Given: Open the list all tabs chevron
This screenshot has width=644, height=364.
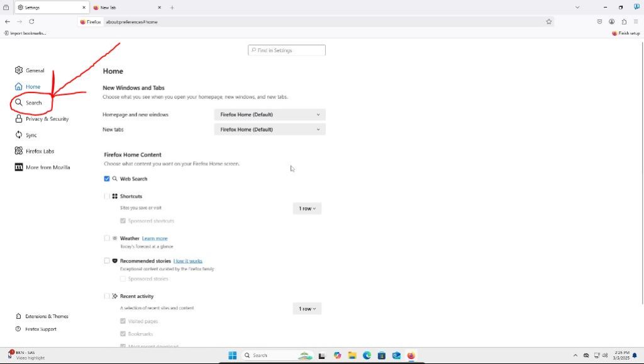Looking at the screenshot, I should [x=577, y=8].
